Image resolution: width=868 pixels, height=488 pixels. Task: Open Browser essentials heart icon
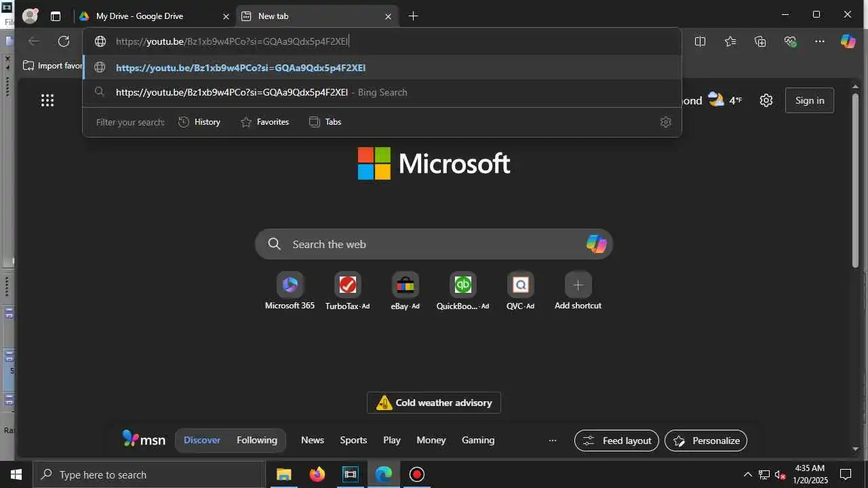(x=790, y=41)
